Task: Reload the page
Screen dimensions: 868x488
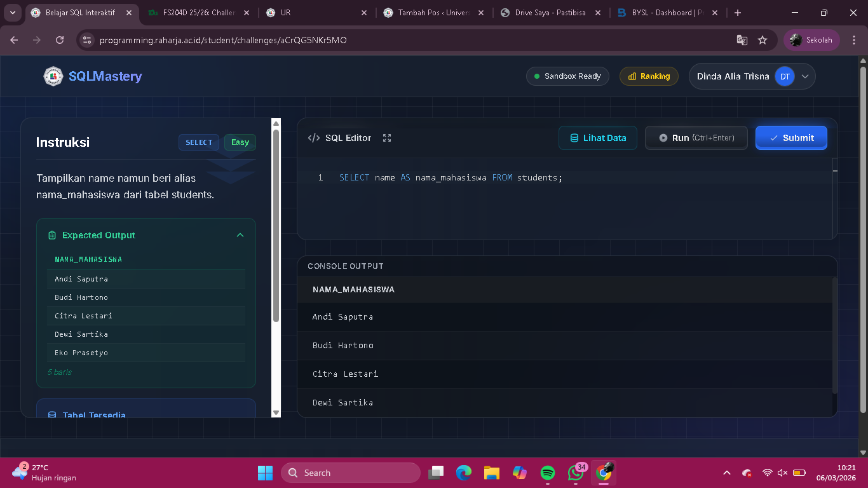Action: pyautogui.click(x=60, y=40)
